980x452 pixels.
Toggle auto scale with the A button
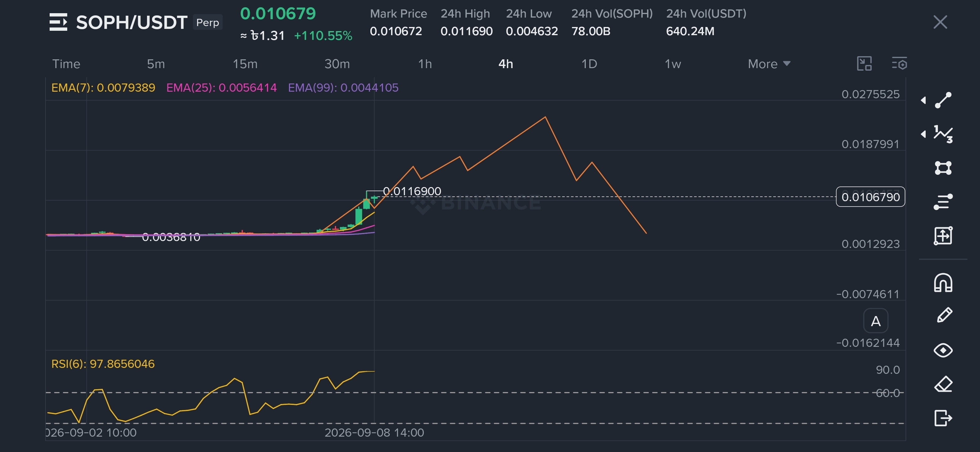click(876, 321)
